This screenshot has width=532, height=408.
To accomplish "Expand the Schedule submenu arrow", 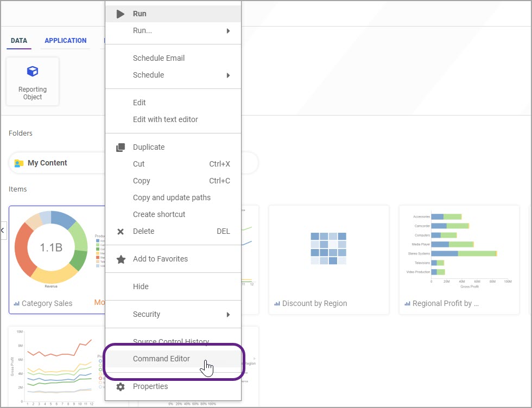I will (x=229, y=75).
